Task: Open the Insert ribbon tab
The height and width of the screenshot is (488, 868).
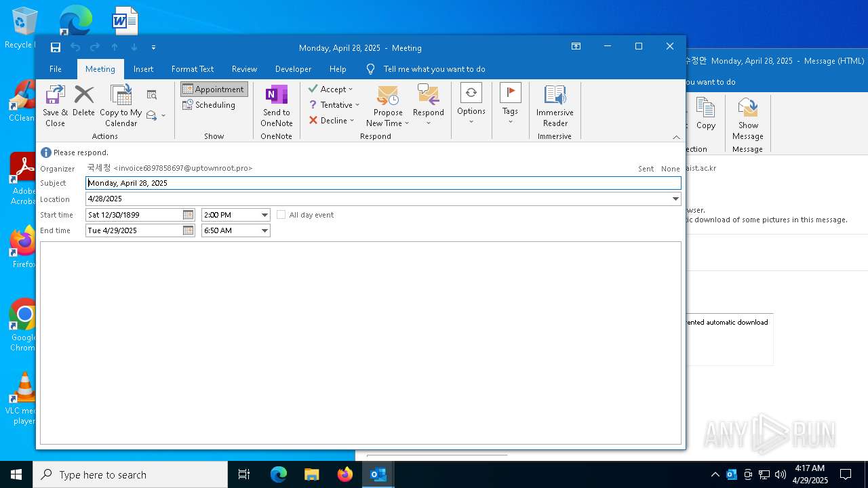Action: click(x=143, y=69)
